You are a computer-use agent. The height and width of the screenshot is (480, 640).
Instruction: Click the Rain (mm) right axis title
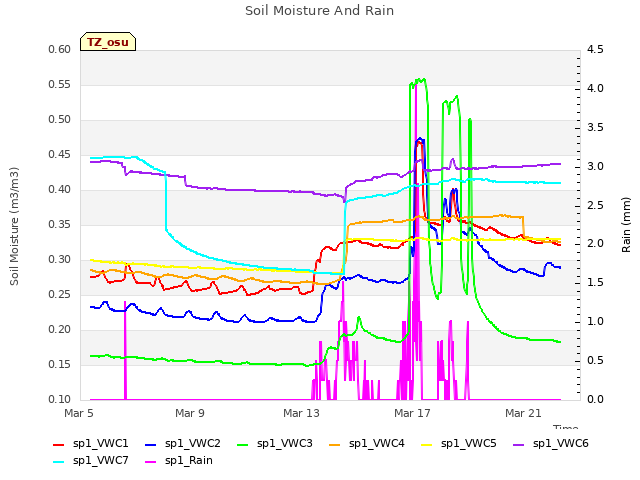626,225
